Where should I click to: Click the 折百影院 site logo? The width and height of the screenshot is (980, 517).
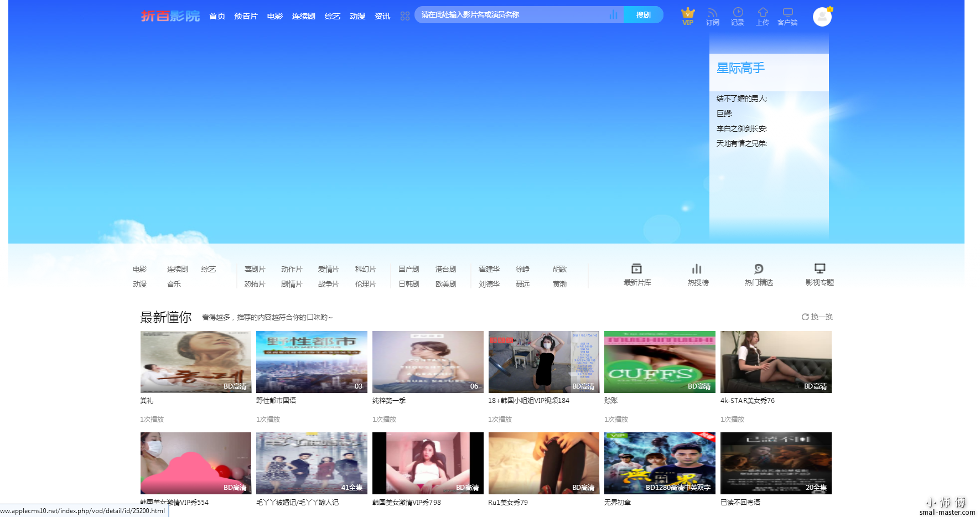[x=170, y=16]
